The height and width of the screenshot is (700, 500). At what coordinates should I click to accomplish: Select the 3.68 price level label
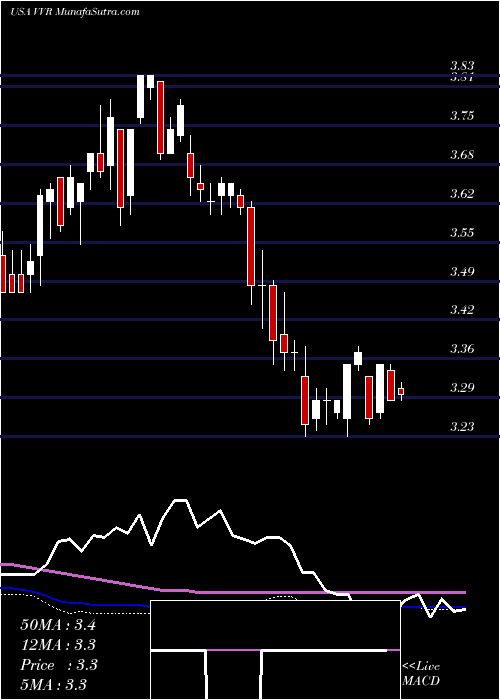pyautogui.click(x=461, y=155)
